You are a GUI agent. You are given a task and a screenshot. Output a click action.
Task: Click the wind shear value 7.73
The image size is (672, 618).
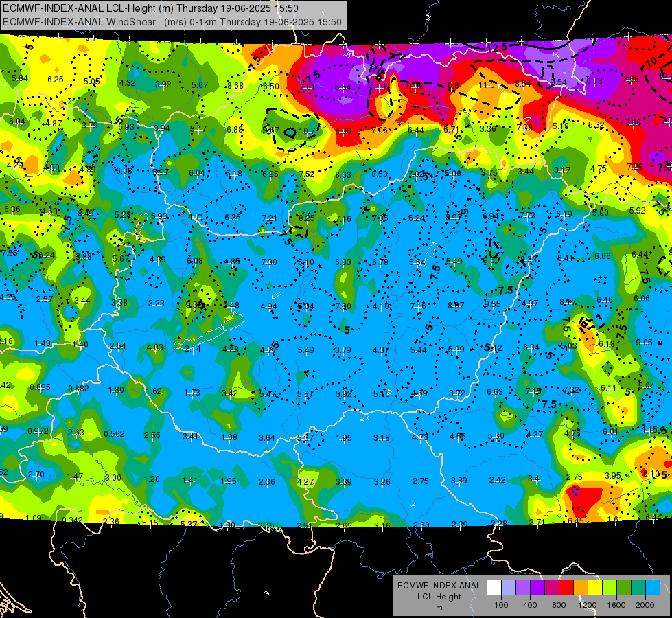pyautogui.click(x=526, y=216)
